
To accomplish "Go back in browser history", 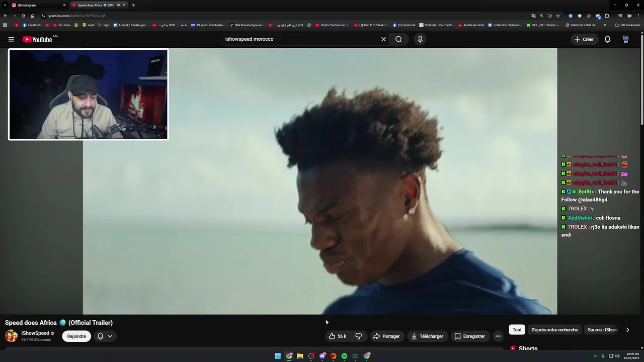I will pyautogui.click(x=6, y=16).
